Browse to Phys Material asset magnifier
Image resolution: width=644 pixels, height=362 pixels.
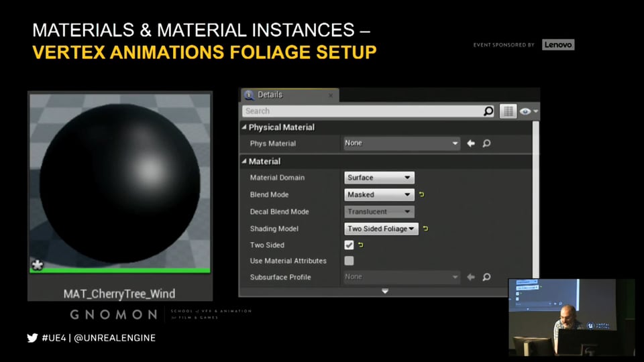point(487,143)
